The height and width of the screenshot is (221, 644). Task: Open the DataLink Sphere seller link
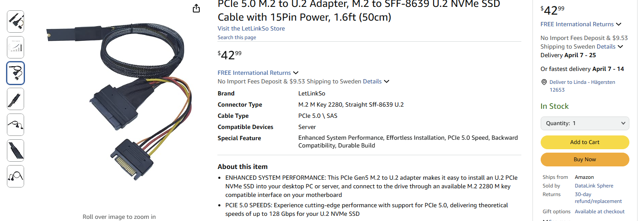click(x=594, y=186)
